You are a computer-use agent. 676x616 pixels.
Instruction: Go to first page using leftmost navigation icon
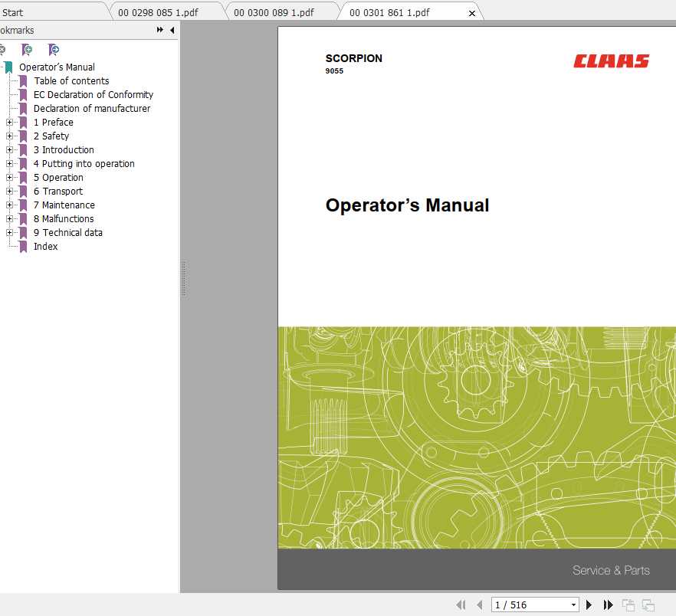(461, 605)
